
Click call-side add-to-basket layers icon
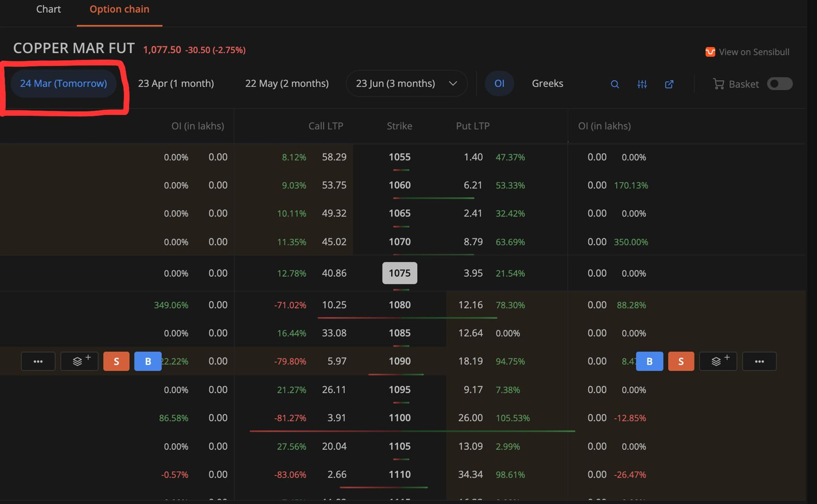point(79,361)
